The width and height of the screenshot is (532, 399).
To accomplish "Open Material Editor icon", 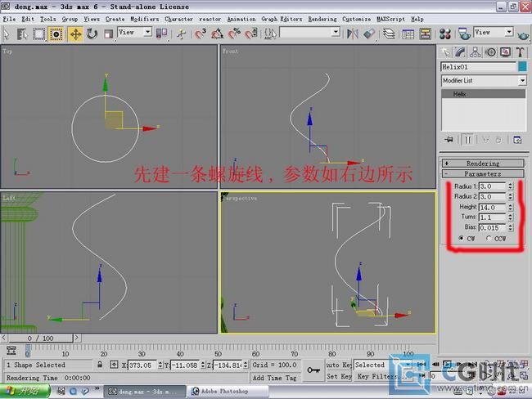I will tap(444, 34).
